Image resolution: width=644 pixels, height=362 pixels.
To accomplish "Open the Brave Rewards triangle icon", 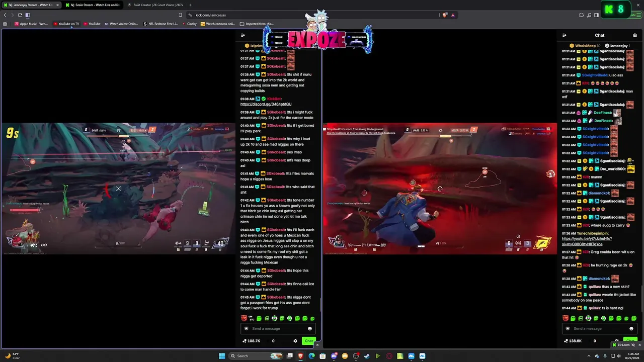I will [x=453, y=15].
